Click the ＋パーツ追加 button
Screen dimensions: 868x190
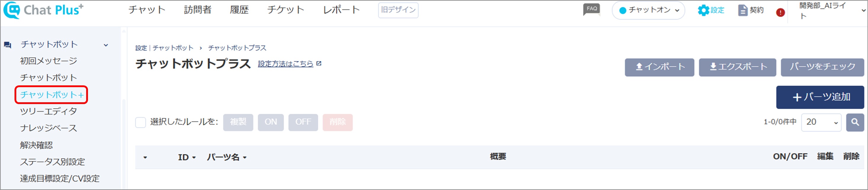[820, 97]
